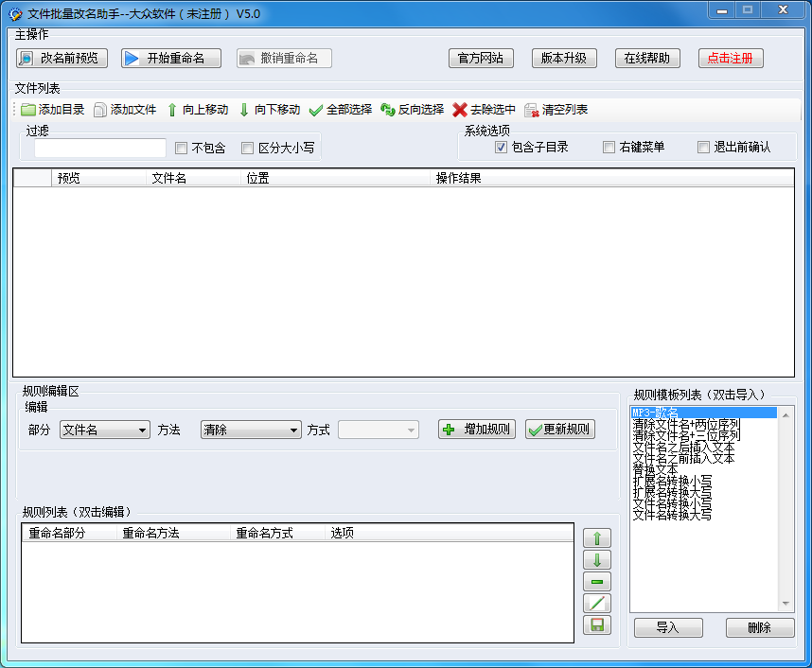
Task: Close the 文件批量改名助手 window
Action: 784,10
